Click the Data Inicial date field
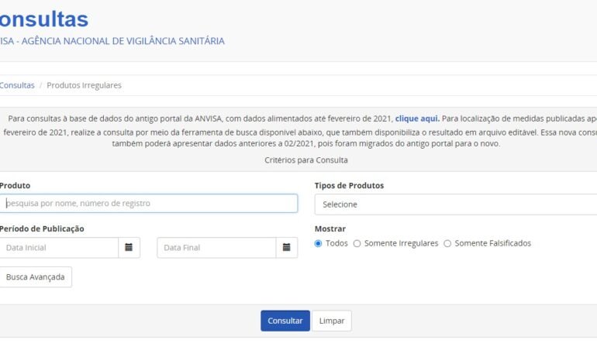Image resolution: width=597 pixels, height=364 pixels. click(x=59, y=248)
